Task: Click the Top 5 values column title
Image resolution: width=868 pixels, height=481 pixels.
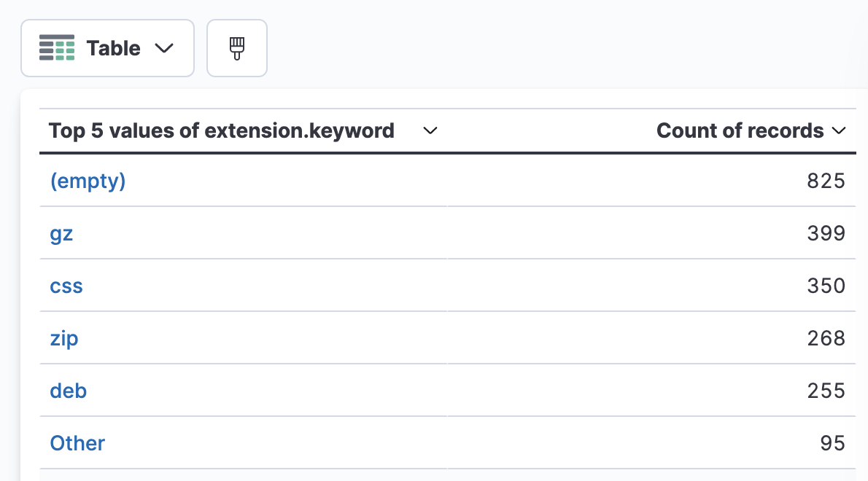Action: tap(221, 130)
